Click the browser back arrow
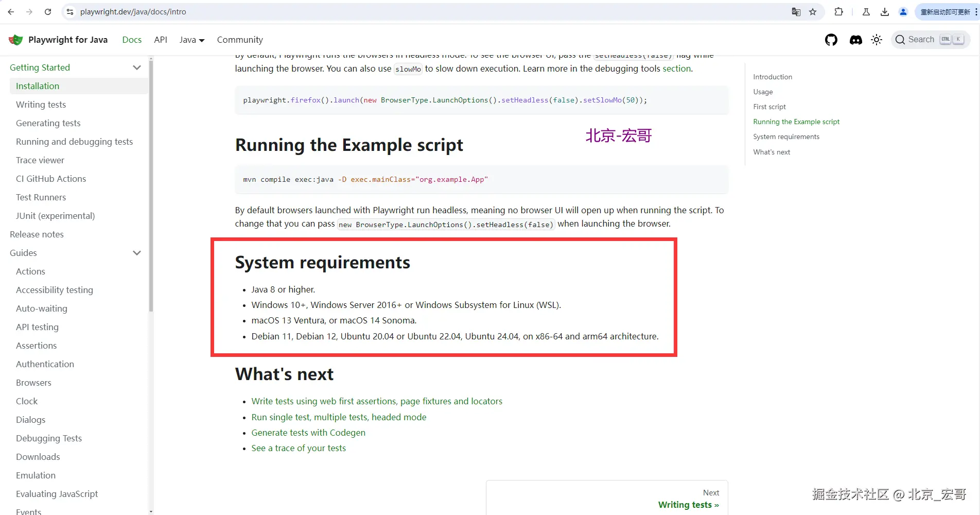The width and height of the screenshot is (980, 515). pyautogui.click(x=11, y=12)
